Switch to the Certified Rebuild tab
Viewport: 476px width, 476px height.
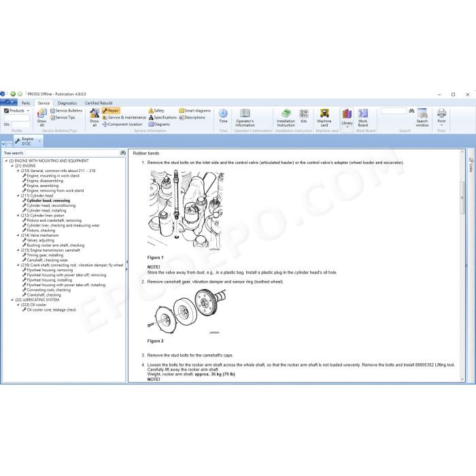pyautogui.click(x=99, y=103)
